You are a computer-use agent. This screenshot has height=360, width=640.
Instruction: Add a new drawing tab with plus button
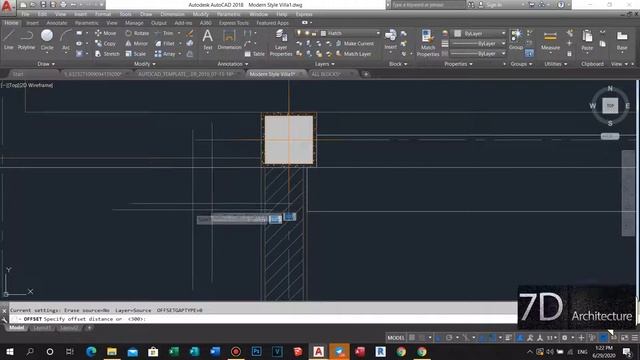pos(366,74)
